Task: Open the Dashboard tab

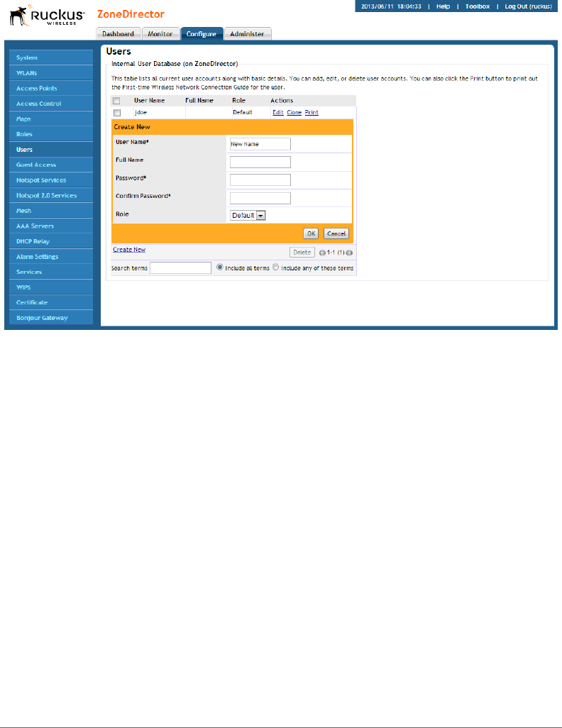Action: click(x=118, y=34)
